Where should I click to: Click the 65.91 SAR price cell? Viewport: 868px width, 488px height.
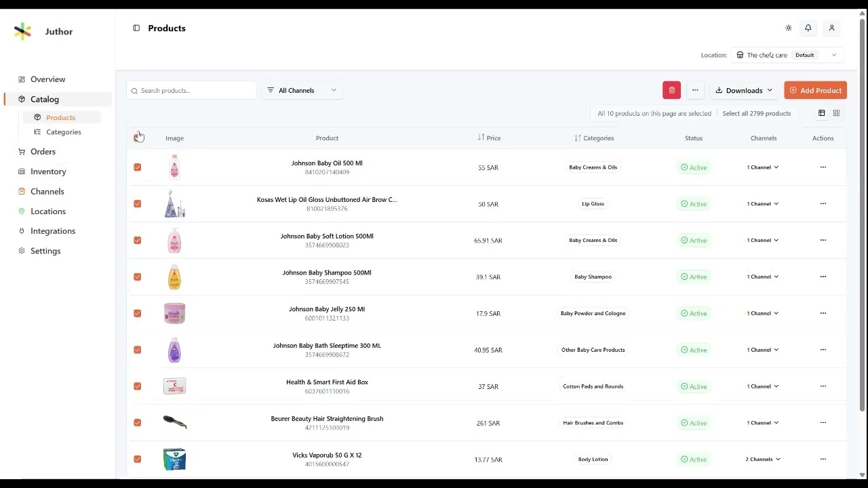tap(488, 241)
